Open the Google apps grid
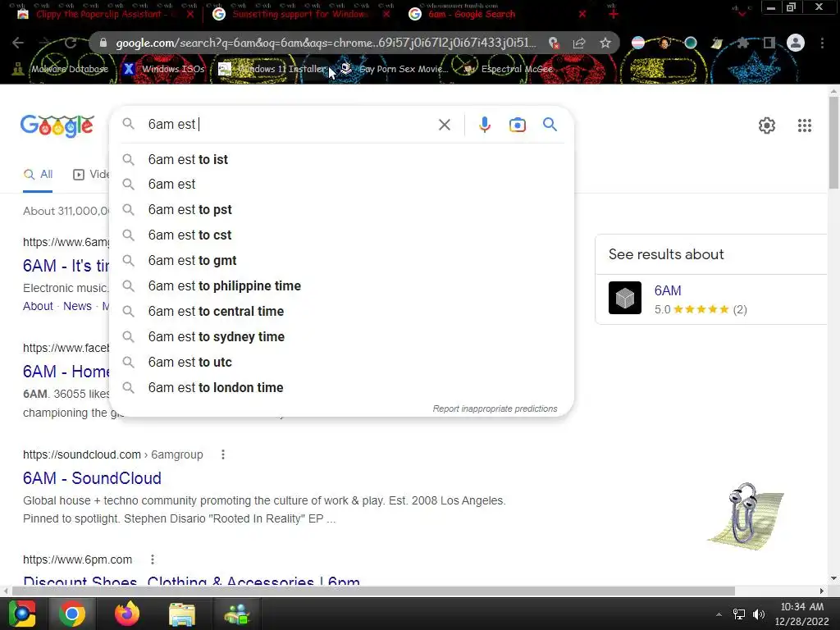 pos(805,126)
